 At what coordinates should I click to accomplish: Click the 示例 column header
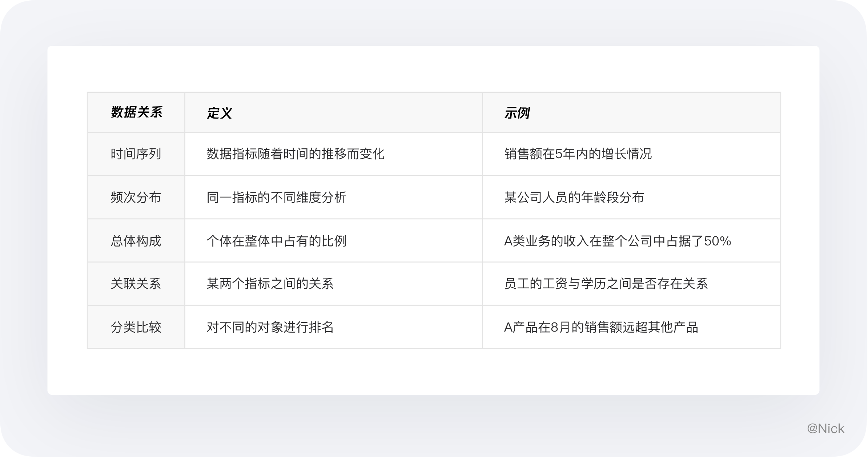[x=517, y=113]
